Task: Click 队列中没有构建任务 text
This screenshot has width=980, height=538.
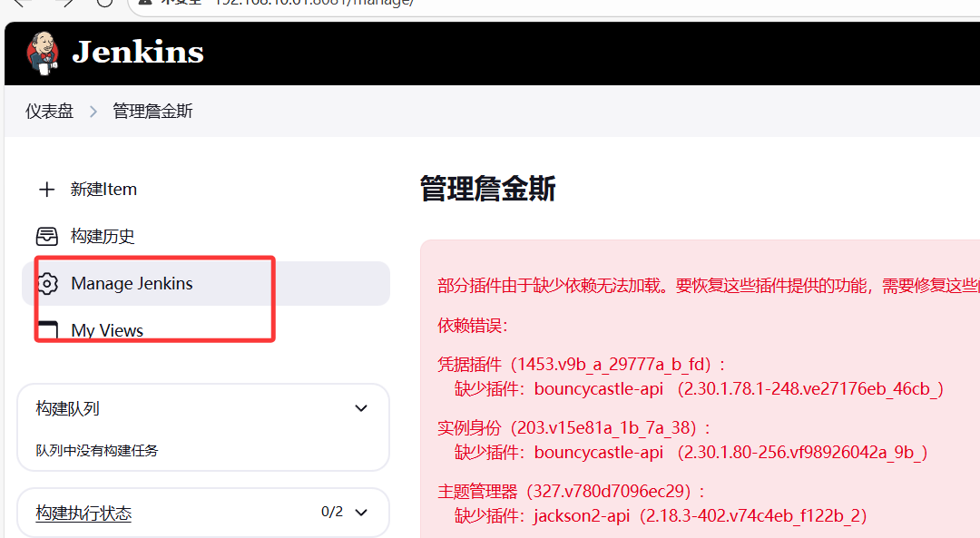Action: 97,451
